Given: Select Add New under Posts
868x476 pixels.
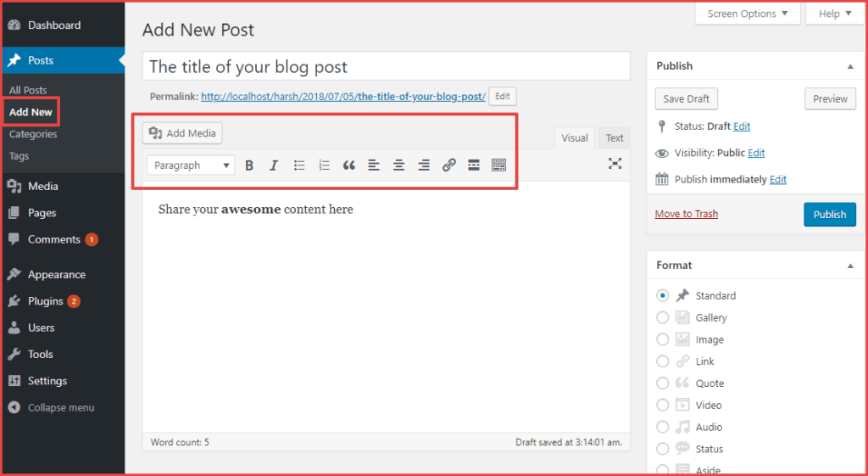Looking at the screenshot, I should pyautogui.click(x=31, y=112).
